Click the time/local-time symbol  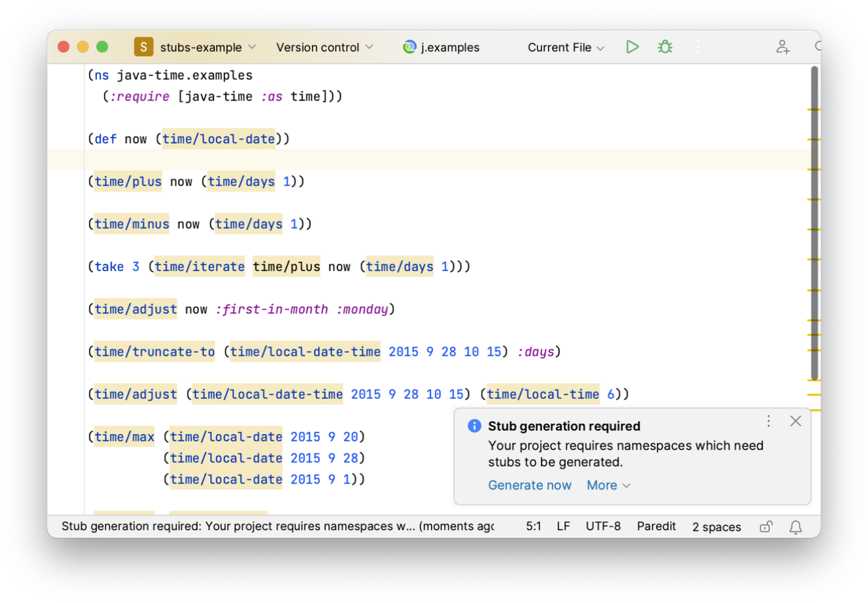542,394
